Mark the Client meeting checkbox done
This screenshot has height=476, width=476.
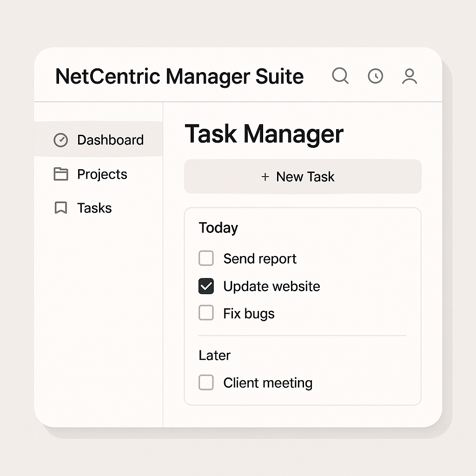[x=206, y=383]
